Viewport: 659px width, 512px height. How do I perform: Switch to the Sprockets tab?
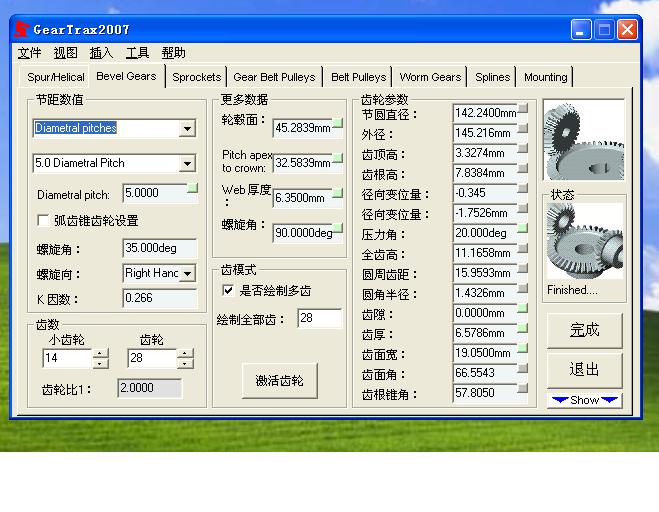point(196,77)
